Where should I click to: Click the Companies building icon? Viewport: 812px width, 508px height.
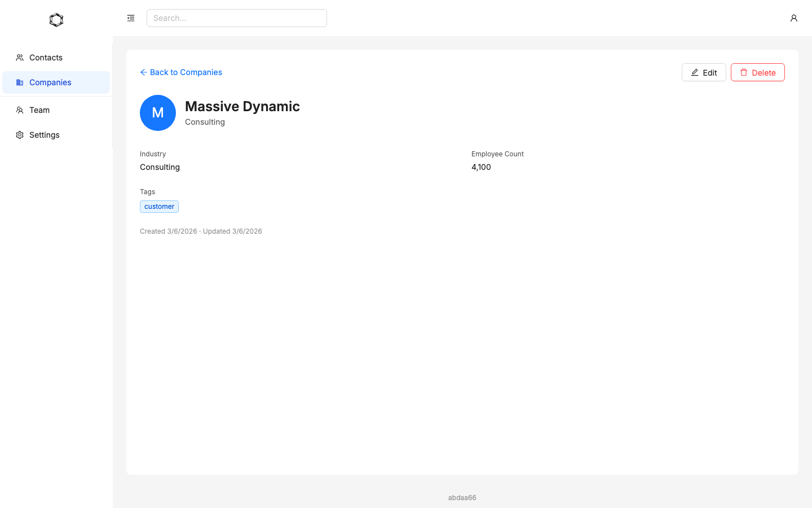tap(20, 82)
